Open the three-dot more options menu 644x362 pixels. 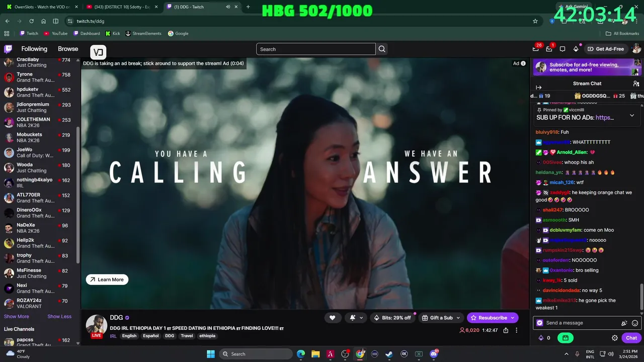[516, 330]
